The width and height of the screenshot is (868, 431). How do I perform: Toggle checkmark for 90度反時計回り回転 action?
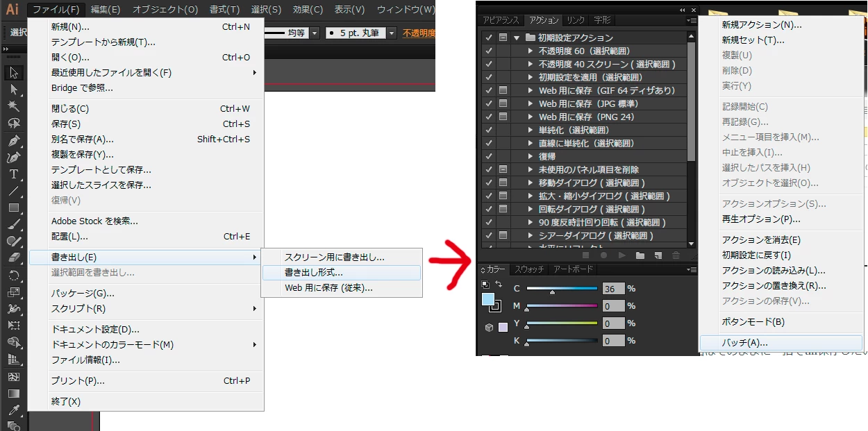[x=489, y=222]
